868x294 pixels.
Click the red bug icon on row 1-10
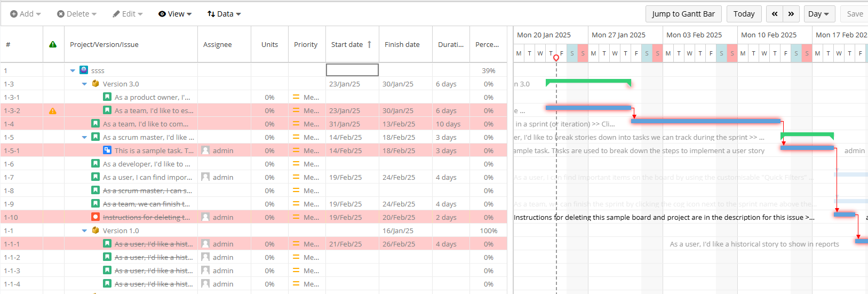tap(95, 217)
